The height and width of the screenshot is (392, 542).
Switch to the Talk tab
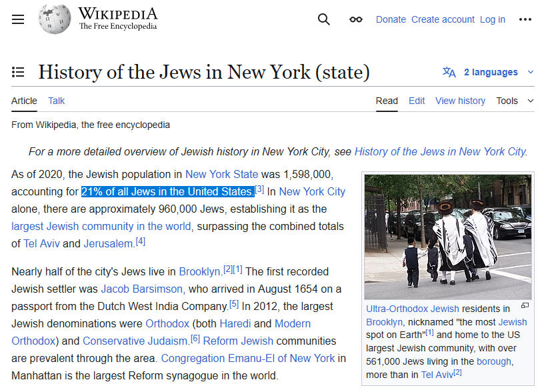[57, 101]
